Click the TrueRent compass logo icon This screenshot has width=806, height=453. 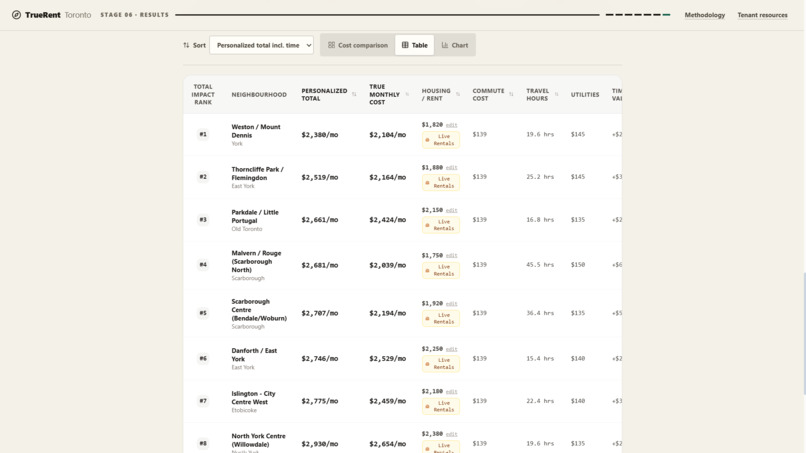16,15
